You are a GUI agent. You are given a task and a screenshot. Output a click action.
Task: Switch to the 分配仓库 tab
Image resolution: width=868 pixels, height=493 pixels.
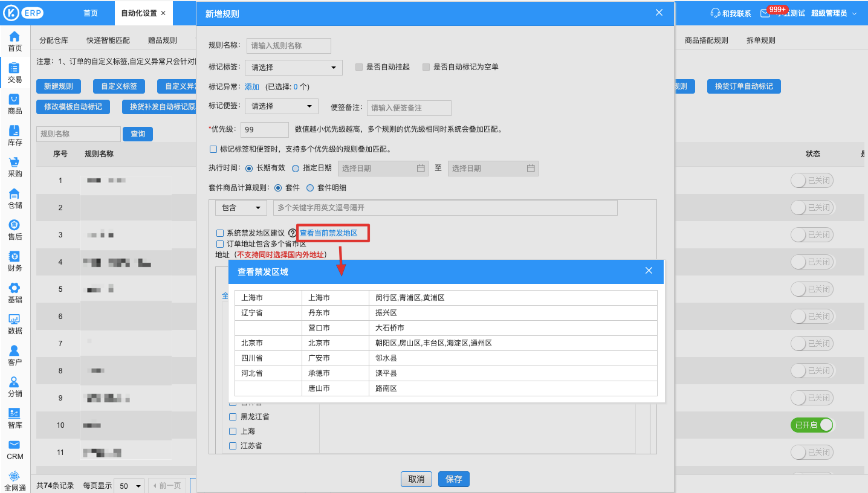(x=54, y=40)
